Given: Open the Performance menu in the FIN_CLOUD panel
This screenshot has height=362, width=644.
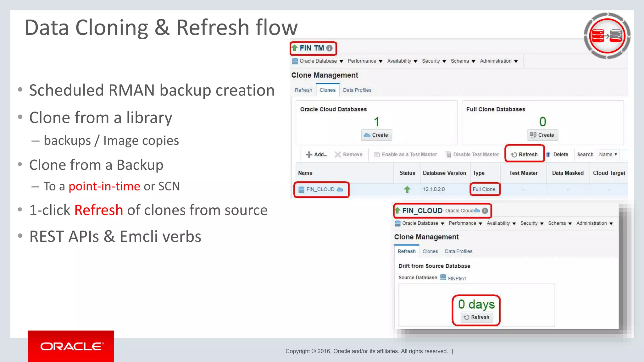Looking at the screenshot, I should point(465,223).
